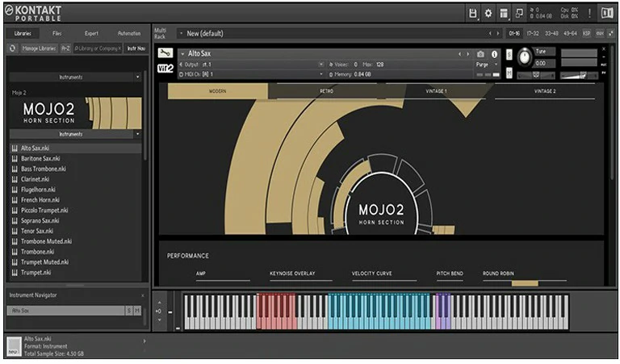Select the Libraries tab
This screenshot has width=620, height=364.
(23, 34)
